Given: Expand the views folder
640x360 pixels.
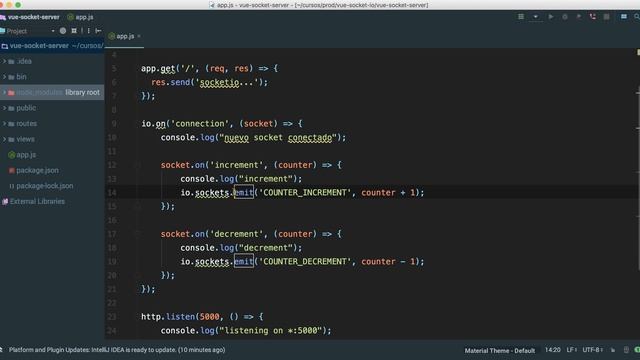Looking at the screenshot, I should pos(4,139).
